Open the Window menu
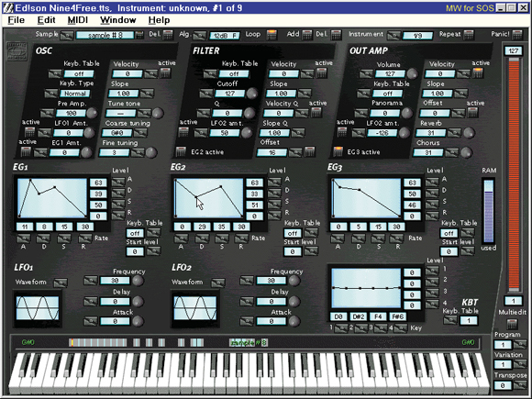Image resolution: width=532 pixels, height=399 pixels. tap(117, 20)
